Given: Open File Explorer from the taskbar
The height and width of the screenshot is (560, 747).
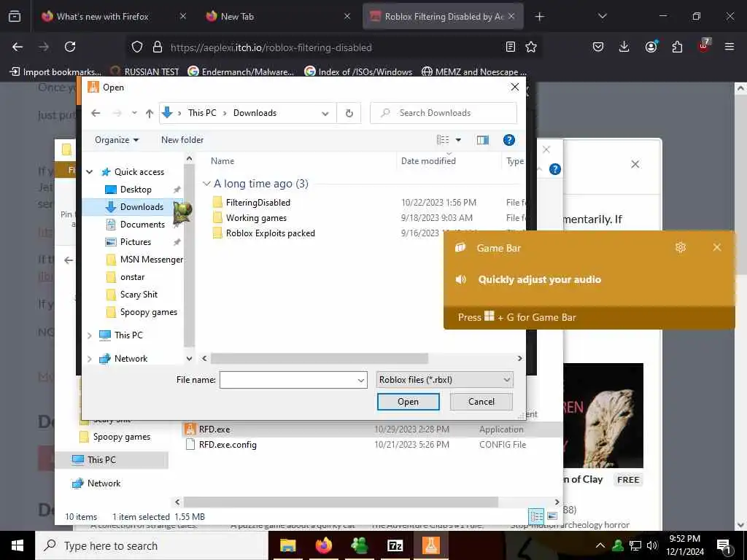Looking at the screenshot, I should tap(287, 545).
